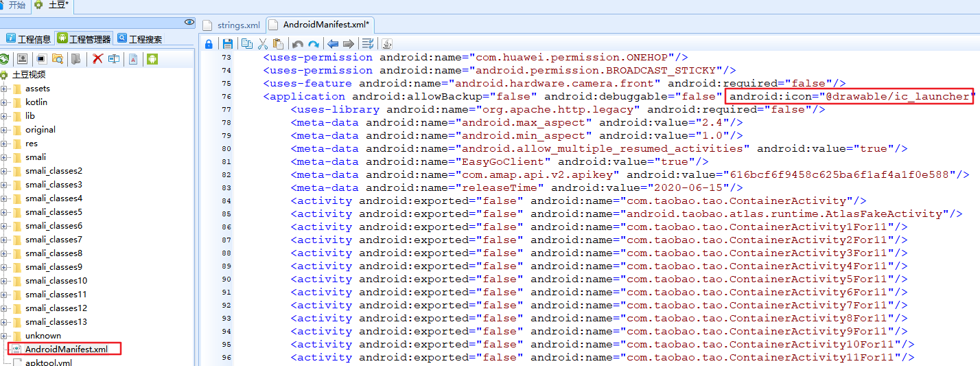Click the format code lines icon
980x366 pixels.
coord(368,43)
